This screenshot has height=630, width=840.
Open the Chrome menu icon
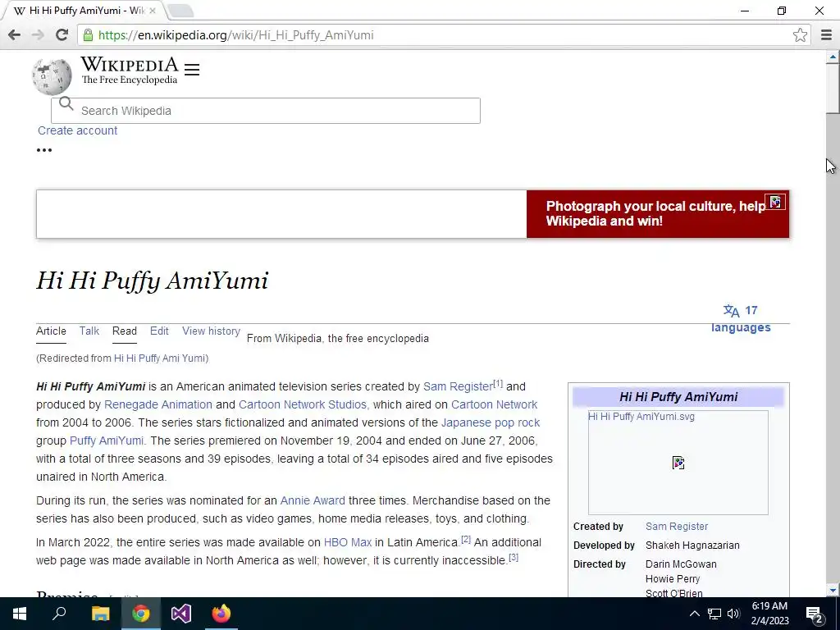[x=826, y=35]
